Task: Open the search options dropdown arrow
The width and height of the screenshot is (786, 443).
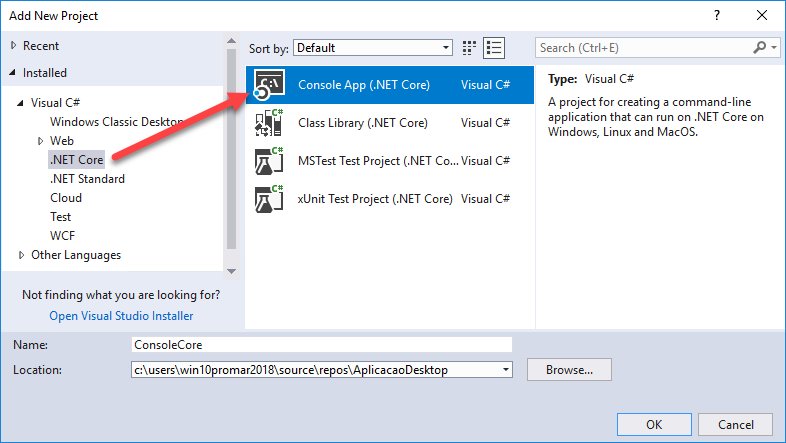Action: (774, 48)
